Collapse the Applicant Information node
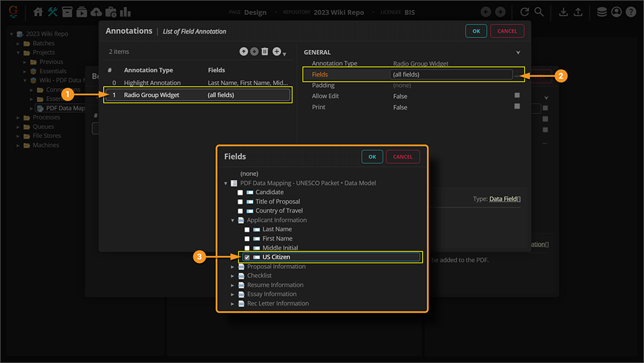Image resolution: width=644 pixels, height=363 pixels. [x=233, y=221]
